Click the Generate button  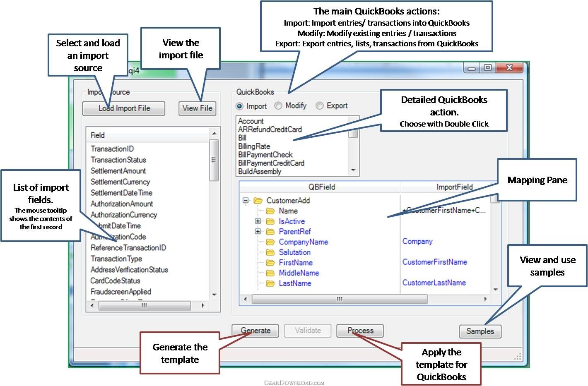[x=255, y=331]
